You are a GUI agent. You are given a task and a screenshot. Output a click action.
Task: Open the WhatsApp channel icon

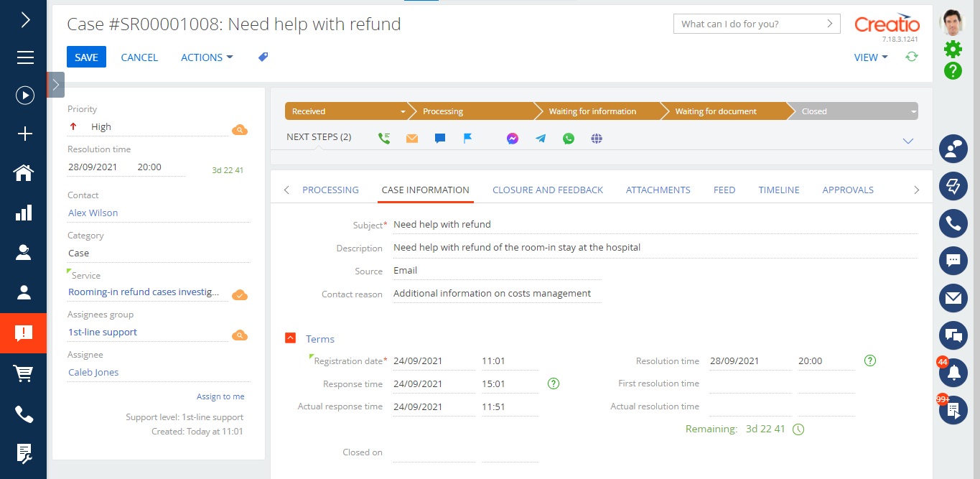[568, 138]
